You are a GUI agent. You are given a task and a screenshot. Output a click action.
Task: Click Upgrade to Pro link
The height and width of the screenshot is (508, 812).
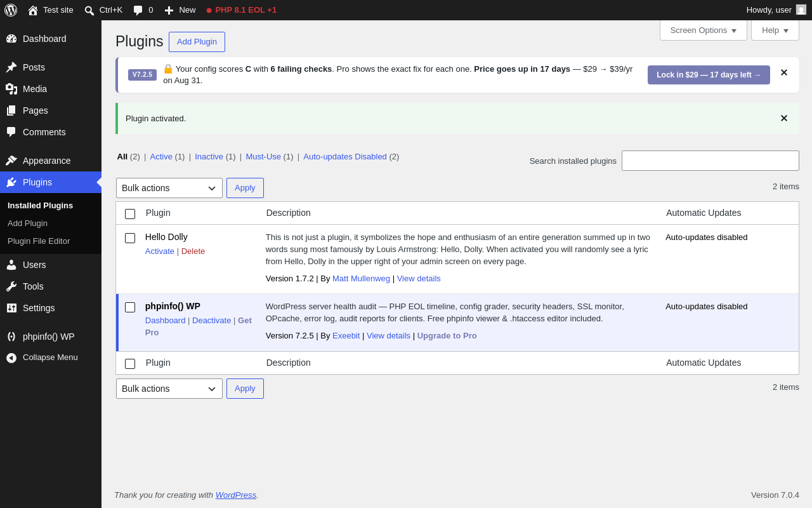click(x=447, y=336)
